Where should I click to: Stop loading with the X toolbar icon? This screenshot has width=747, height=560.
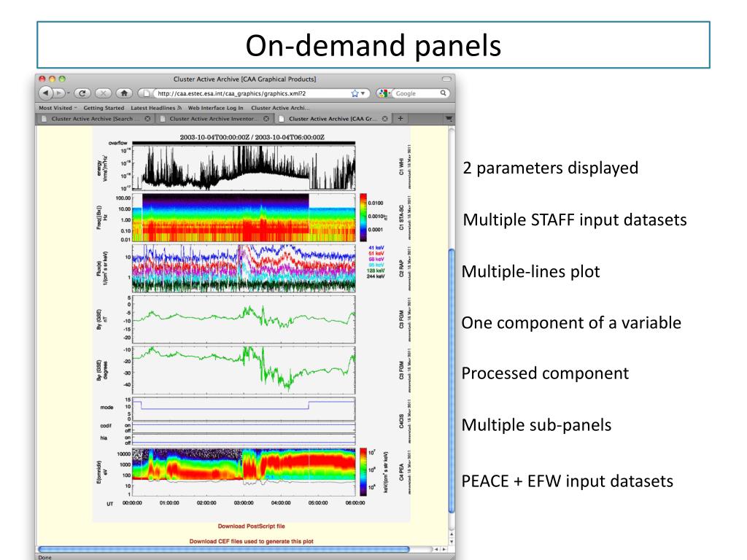click(x=103, y=93)
